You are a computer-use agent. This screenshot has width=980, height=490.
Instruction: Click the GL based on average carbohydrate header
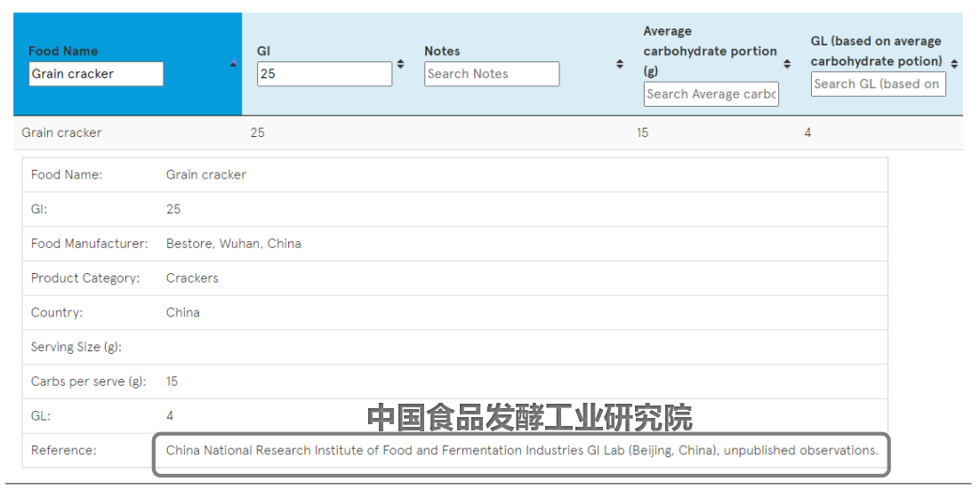[x=876, y=51]
